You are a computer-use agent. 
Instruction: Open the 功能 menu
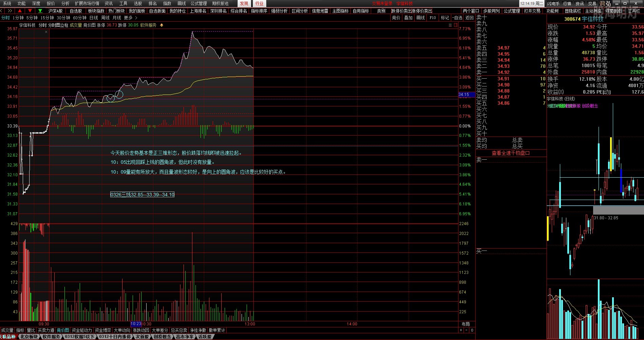tap(22, 3)
